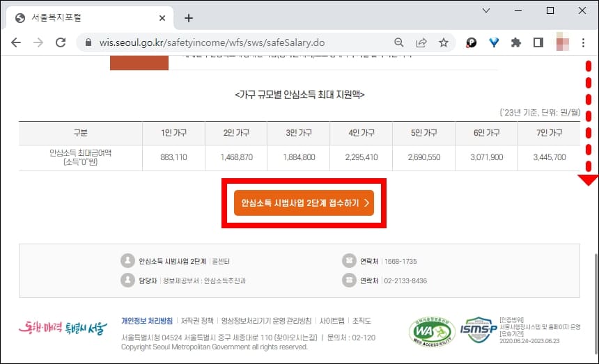Viewport: 599px width, 364px height.
Task: Select the 3,445,700 table cell
Action: pyautogui.click(x=550, y=157)
